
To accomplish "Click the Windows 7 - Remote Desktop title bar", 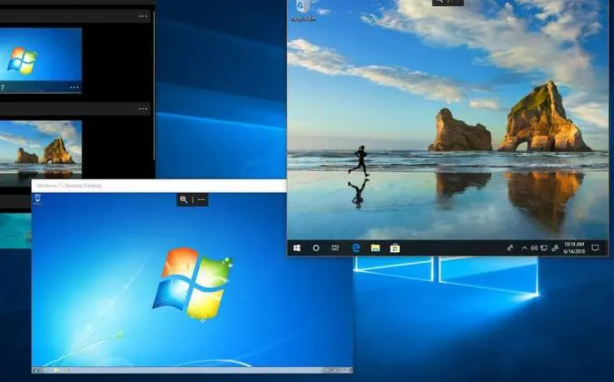I will coord(159,186).
